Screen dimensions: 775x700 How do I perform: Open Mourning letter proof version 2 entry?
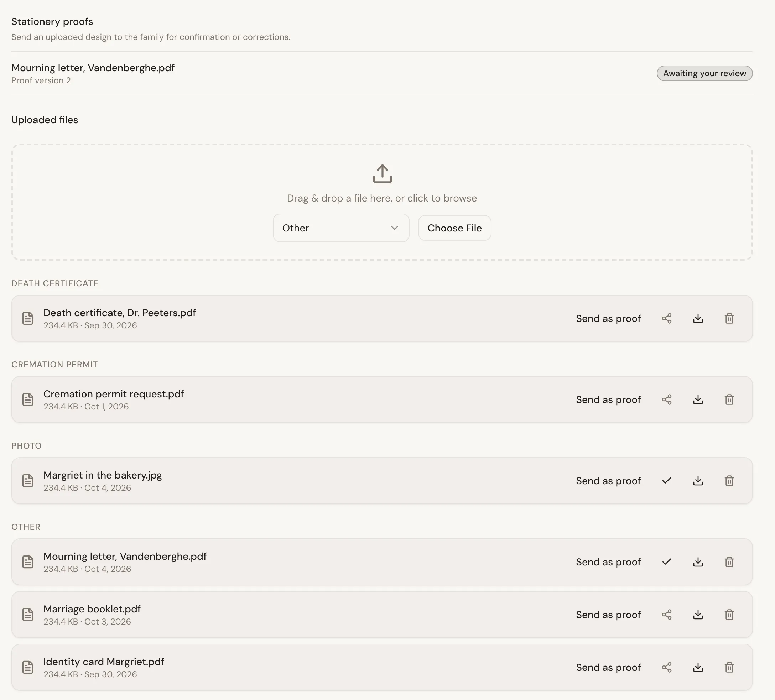click(x=382, y=73)
